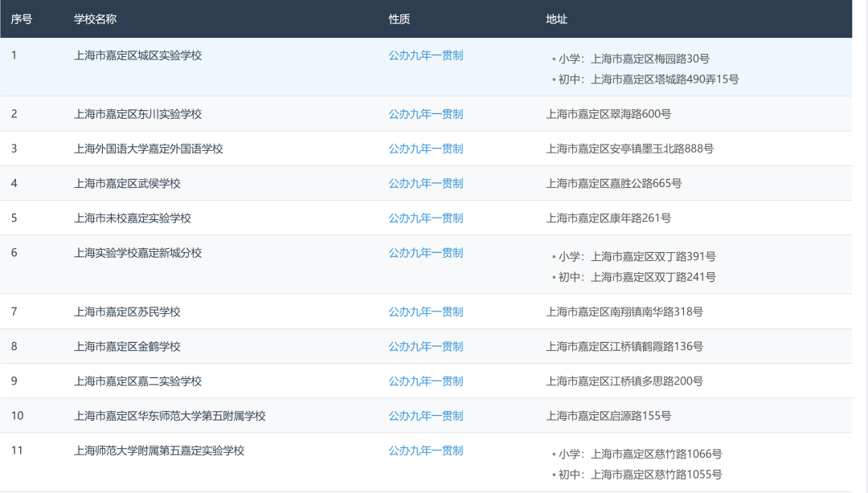Open 公办九年一贯制 link for 苏民学校
This screenshot has width=868, height=493.
(426, 312)
